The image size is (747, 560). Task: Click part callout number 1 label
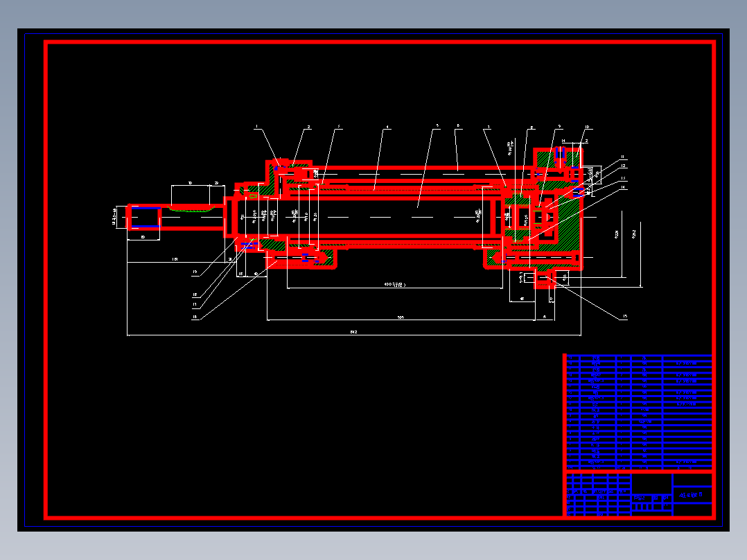click(257, 127)
